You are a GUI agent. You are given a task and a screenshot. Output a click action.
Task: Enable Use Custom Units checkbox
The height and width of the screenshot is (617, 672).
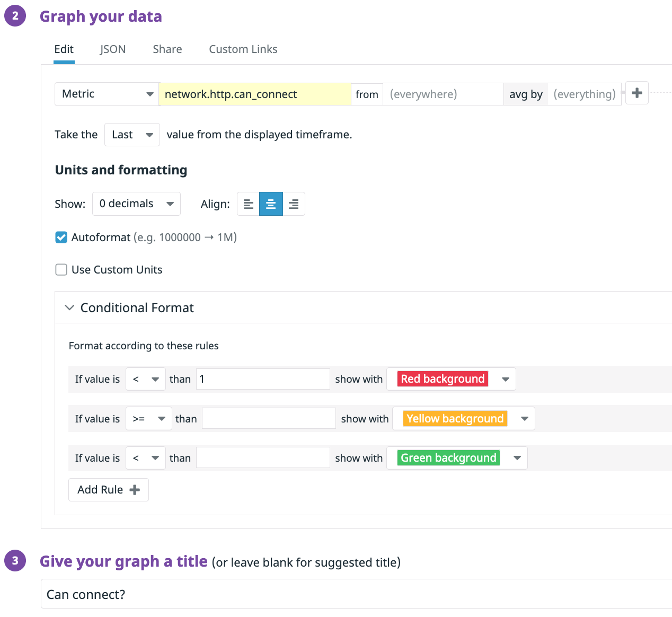click(61, 270)
